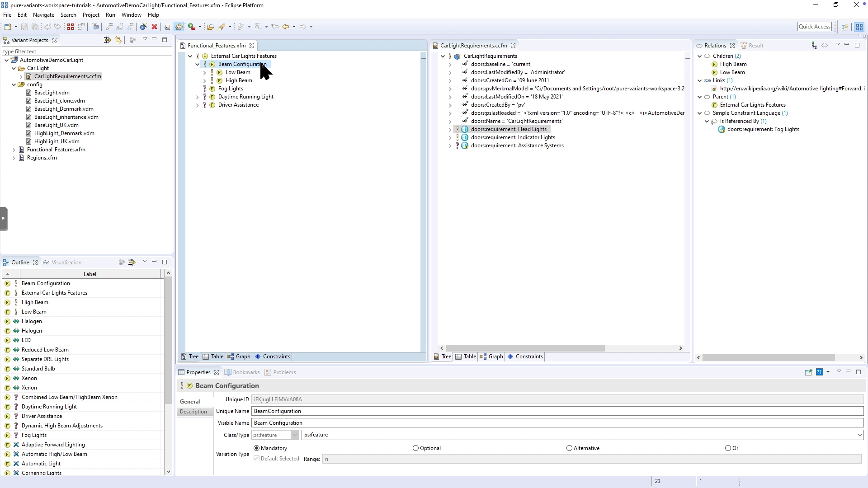The height and width of the screenshot is (488, 868).
Task: Click the Relations panel horizontal scrollbar thumb
Action: click(769, 357)
